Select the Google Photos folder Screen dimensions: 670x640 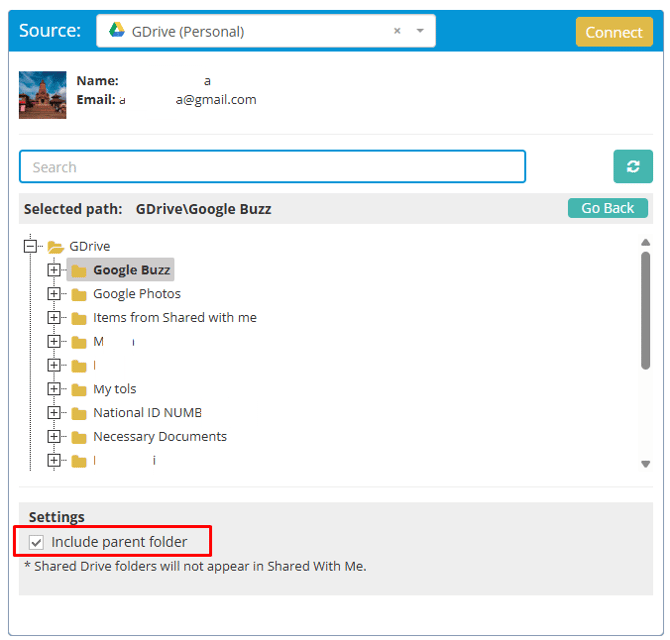tap(137, 294)
